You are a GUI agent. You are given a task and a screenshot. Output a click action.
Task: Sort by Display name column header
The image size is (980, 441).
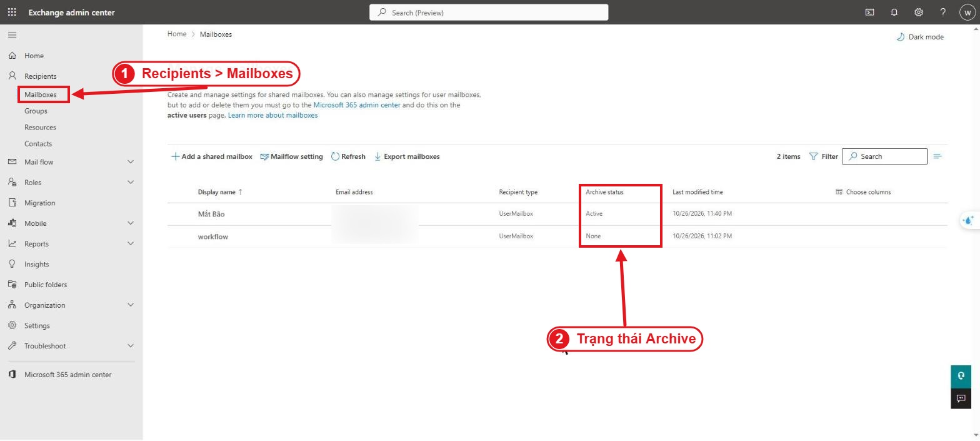[x=220, y=192]
